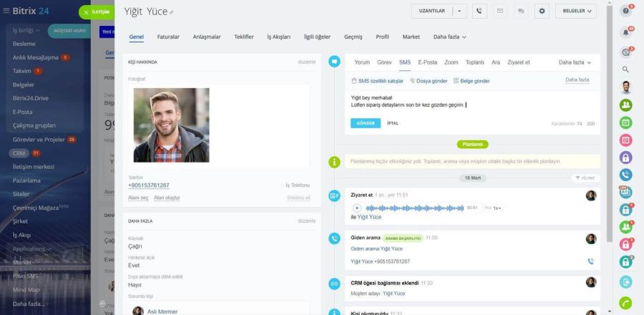The image size is (644, 315).
Task: Click SMS özellikli satışlar link
Action: coord(377,81)
